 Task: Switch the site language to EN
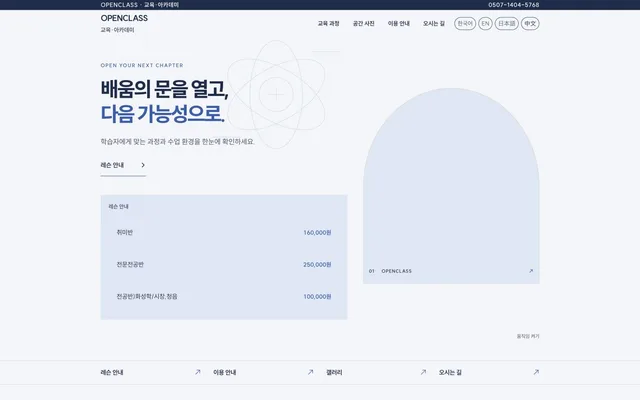[485, 23]
